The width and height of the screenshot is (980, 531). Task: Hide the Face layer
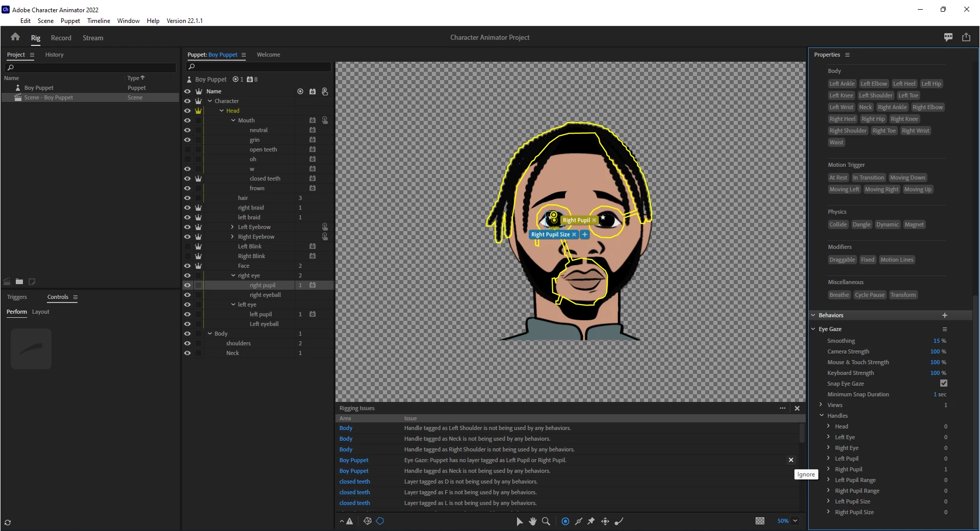point(187,266)
